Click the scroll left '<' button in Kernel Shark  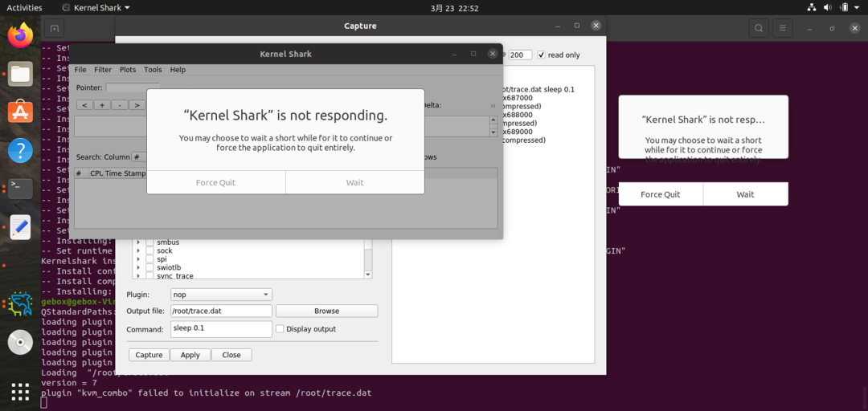[x=84, y=105]
